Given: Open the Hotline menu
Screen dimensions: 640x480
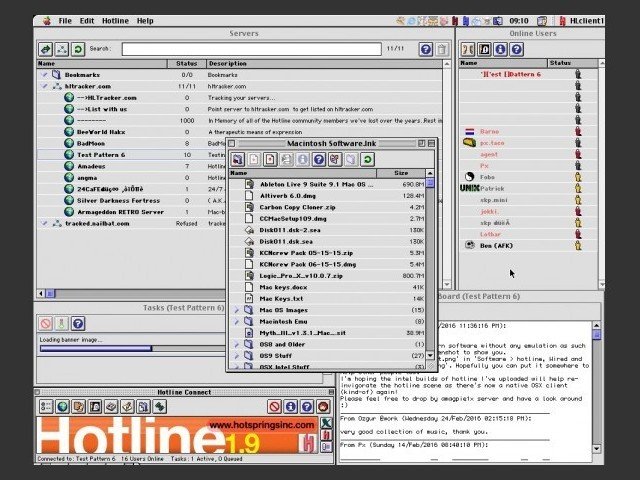Looking at the screenshot, I should tap(115, 21).
